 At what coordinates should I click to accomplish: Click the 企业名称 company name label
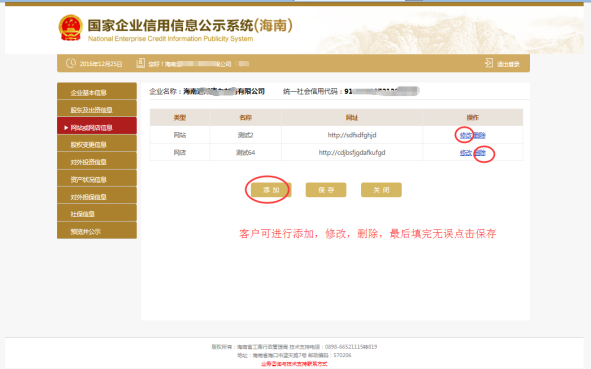[x=165, y=91]
